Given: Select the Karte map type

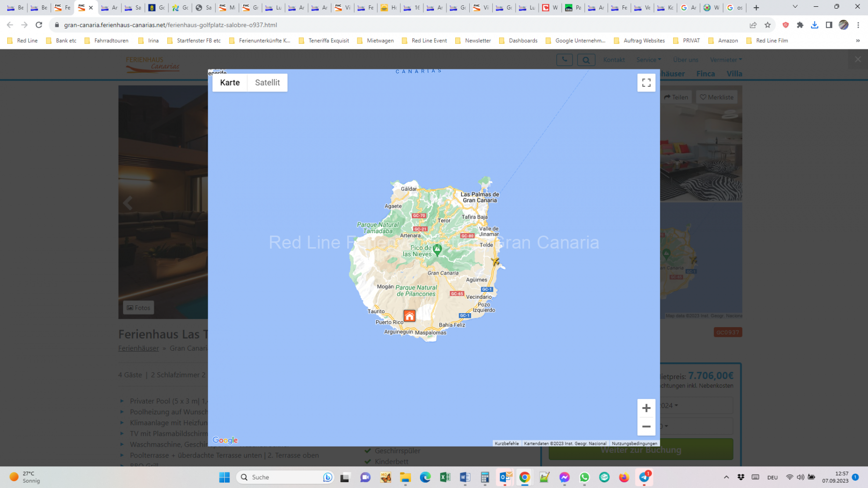Looking at the screenshot, I should tap(230, 83).
